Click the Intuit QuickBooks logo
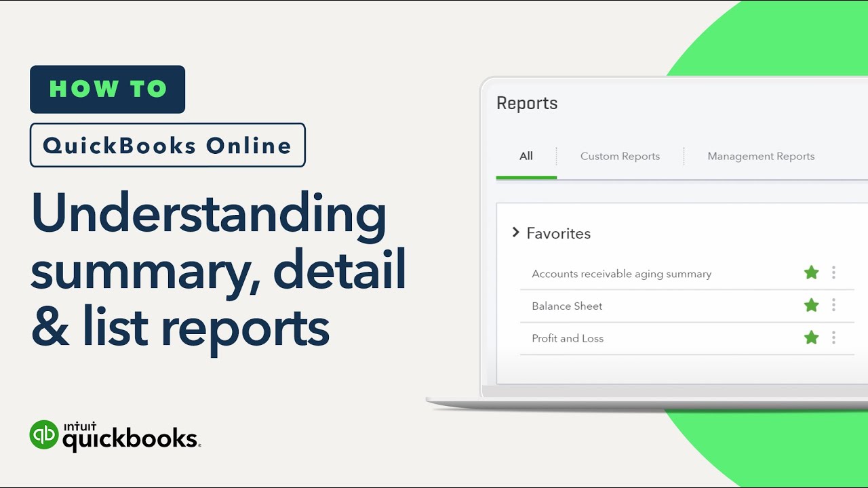Screen dimensions: 868x488 pyautogui.click(x=115, y=435)
